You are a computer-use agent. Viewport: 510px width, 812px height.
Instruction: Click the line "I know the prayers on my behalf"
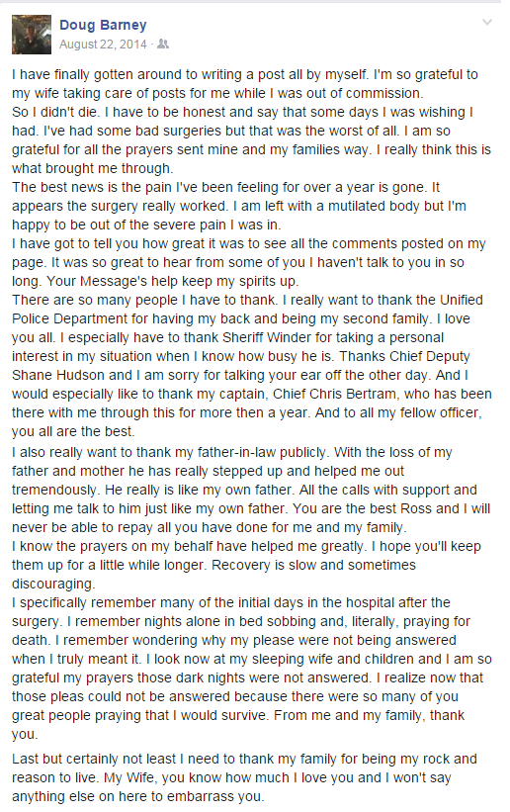pos(246,547)
